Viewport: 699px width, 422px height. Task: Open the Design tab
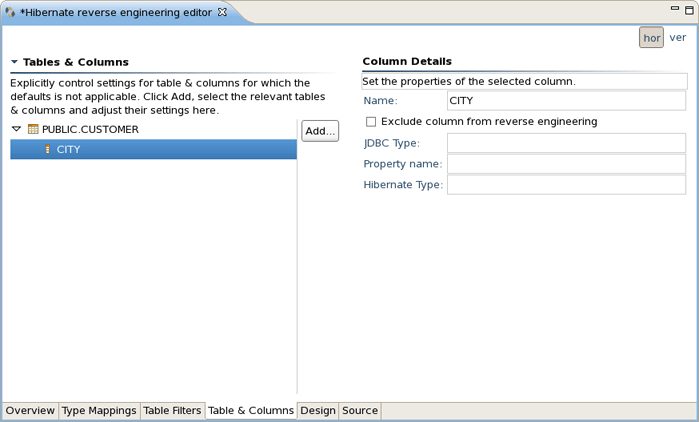pos(318,411)
